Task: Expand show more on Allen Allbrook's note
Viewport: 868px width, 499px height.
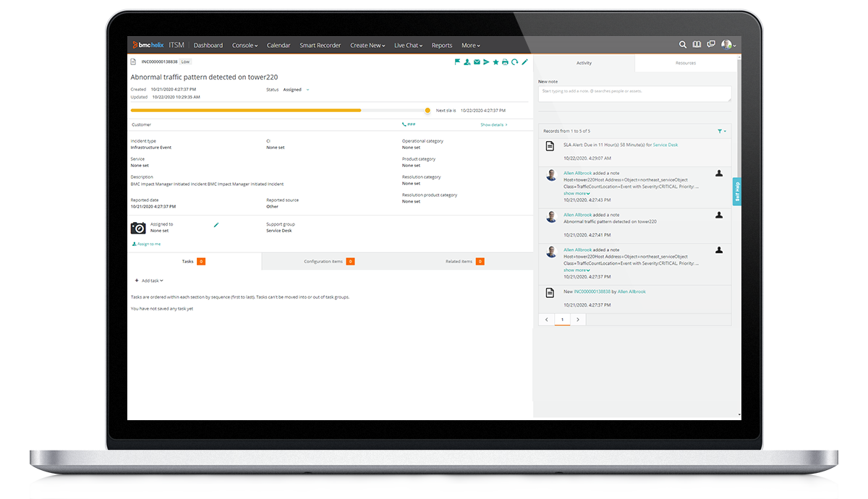Action: click(575, 193)
